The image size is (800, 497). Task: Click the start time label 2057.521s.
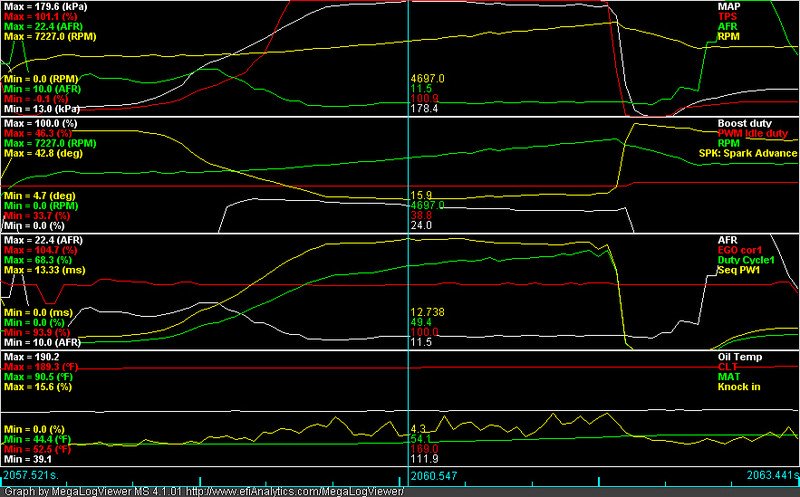coord(31,476)
